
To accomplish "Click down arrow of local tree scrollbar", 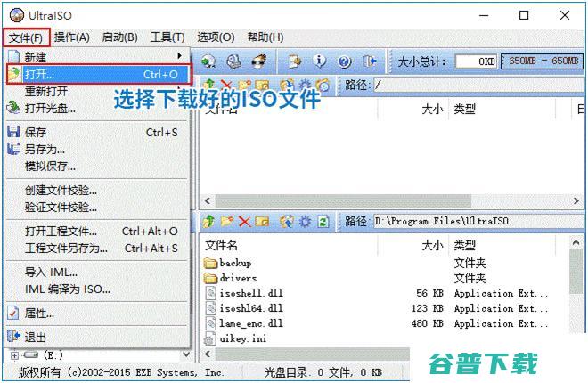I will coord(186,354).
